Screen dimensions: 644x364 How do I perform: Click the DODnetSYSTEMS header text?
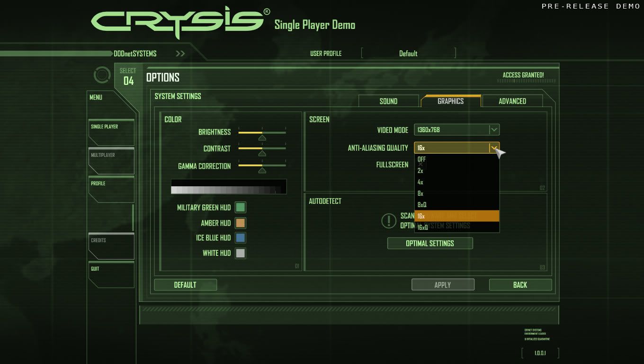pyautogui.click(x=135, y=54)
